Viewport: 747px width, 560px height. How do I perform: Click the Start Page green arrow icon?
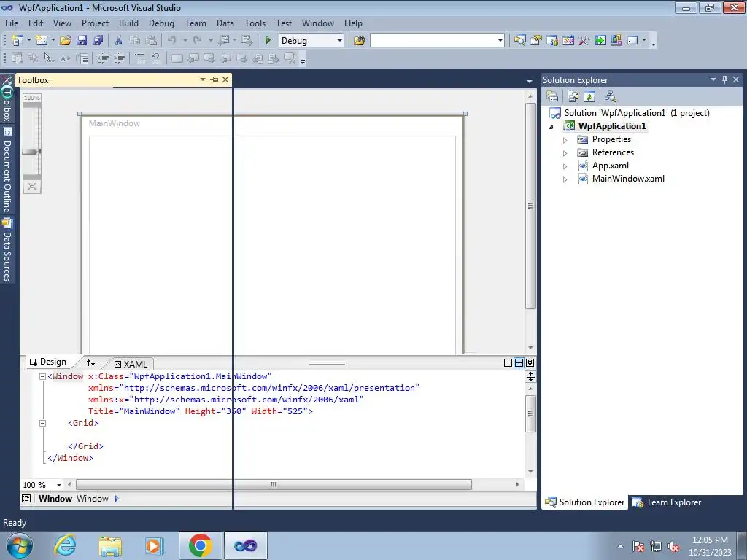pyautogui.click(x=600, y=41)
